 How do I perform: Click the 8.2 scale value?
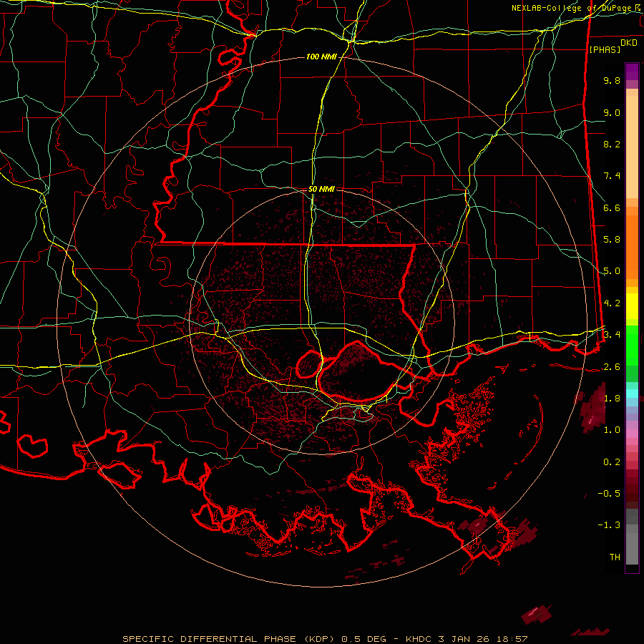coord(612,144)
